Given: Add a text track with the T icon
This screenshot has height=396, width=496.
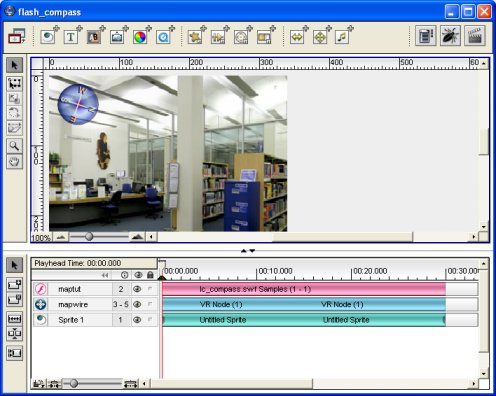Looking at the screenshot, I should pyautogui.click(x=71, y=36).
